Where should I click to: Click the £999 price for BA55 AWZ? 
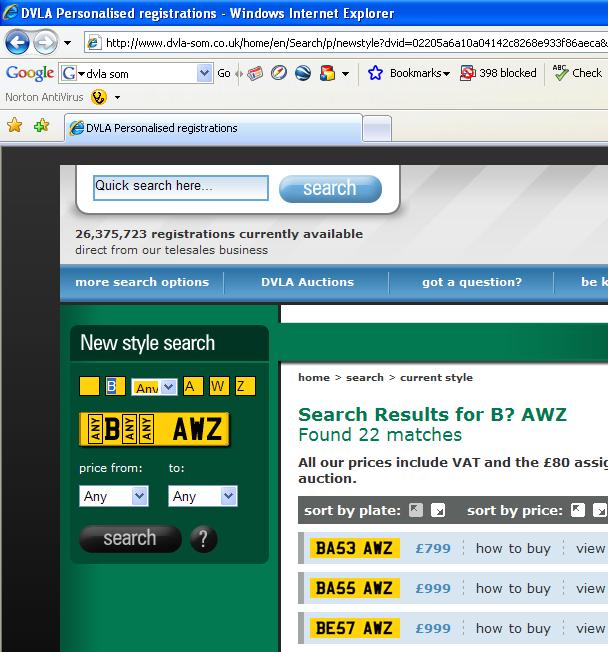tap(433, 588)
